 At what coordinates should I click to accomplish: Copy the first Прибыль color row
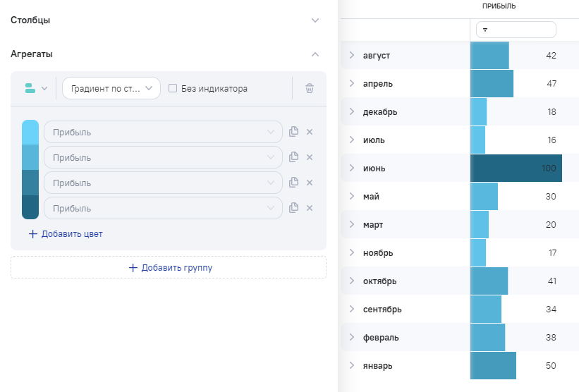(x=294, y=132)
